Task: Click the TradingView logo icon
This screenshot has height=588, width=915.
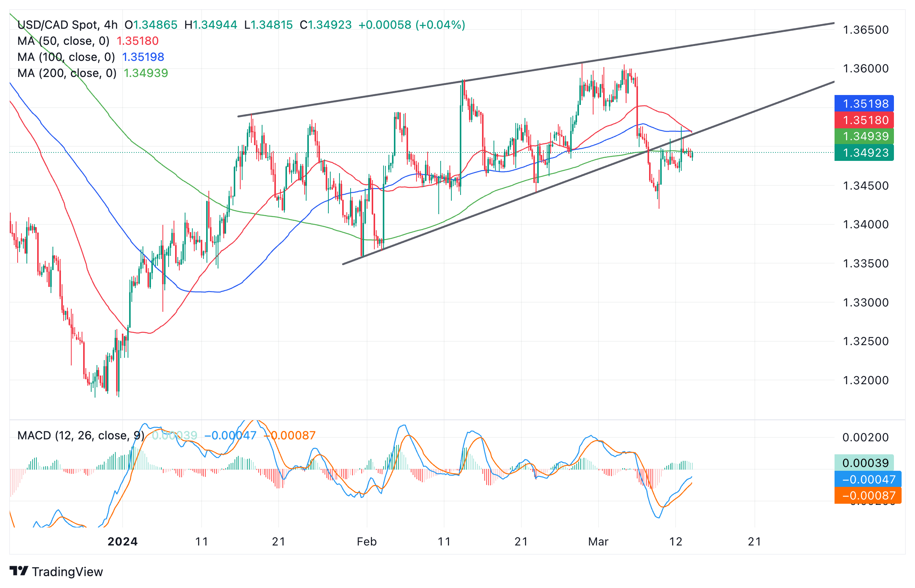Action: pyautogui.click(x=18, y=571)
